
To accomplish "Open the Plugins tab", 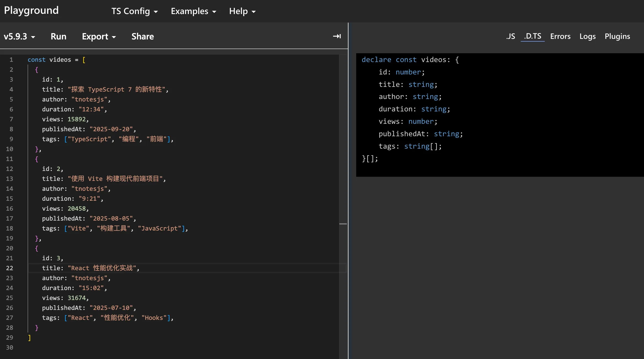I will click(x=617, y=36).
